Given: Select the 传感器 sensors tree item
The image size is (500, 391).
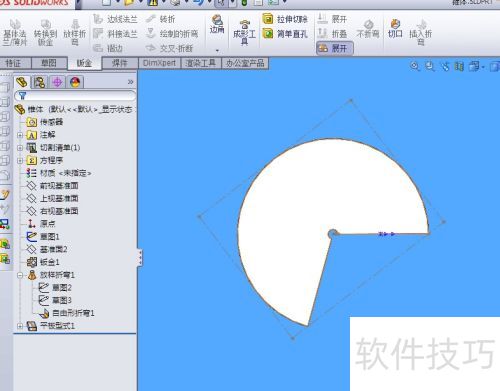Looking at the screenshot, I should 45,122.
